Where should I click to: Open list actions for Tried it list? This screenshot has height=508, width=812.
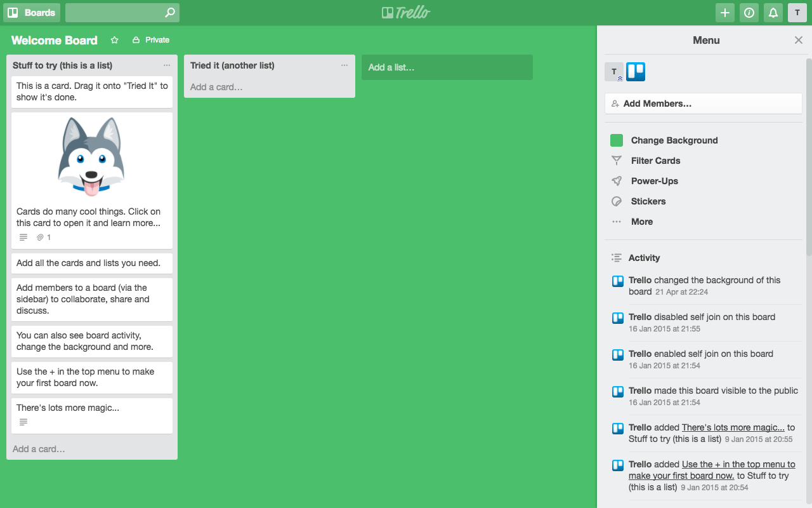(x=344, y=65)
